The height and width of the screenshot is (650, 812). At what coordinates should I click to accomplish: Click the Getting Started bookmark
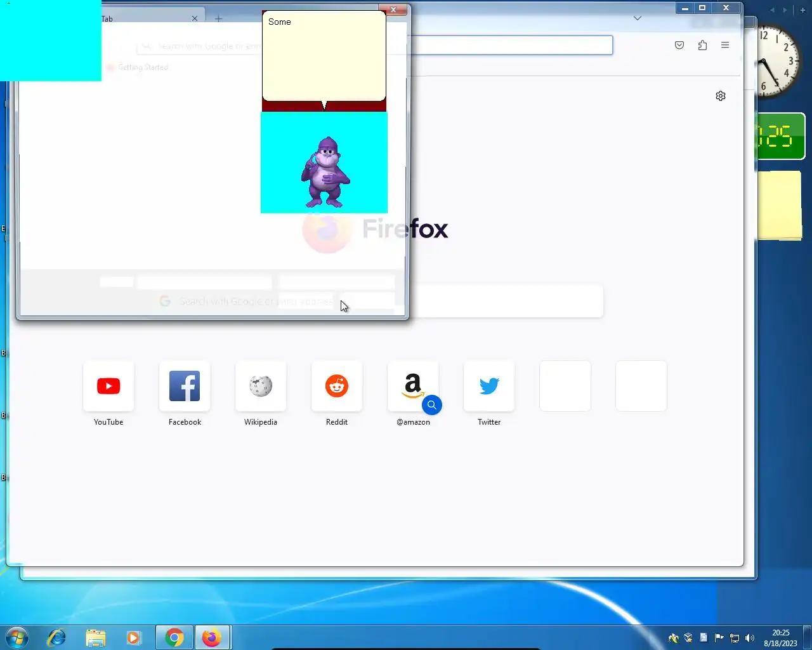point(138,67)
